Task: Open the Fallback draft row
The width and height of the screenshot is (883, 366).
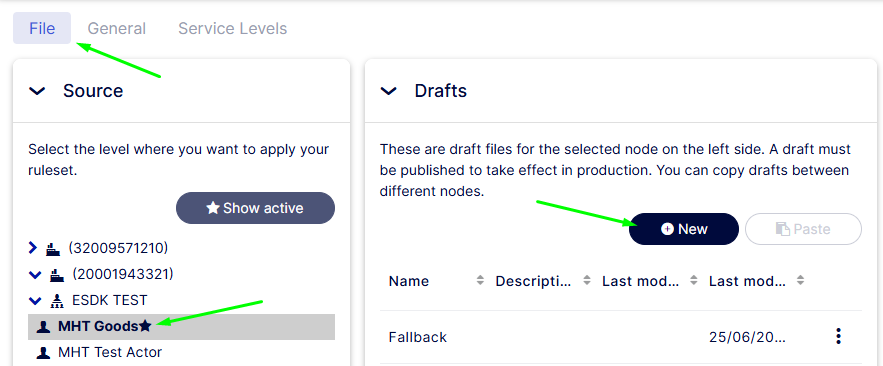Action: click(x=621, y=337)
